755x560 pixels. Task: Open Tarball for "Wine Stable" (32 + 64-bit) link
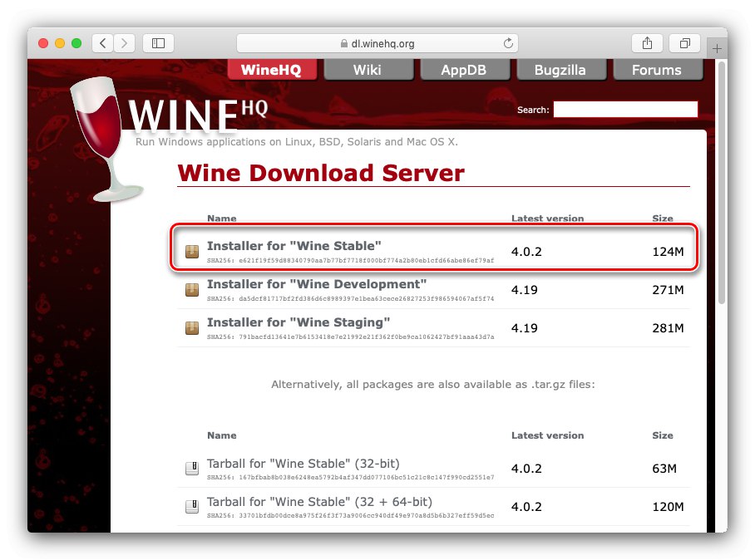click(x=319, y=502)
